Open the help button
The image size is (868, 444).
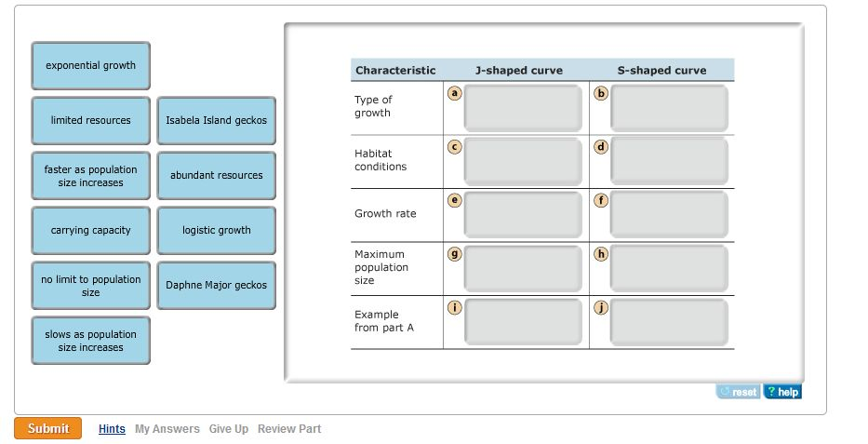[x=782, y=392]
